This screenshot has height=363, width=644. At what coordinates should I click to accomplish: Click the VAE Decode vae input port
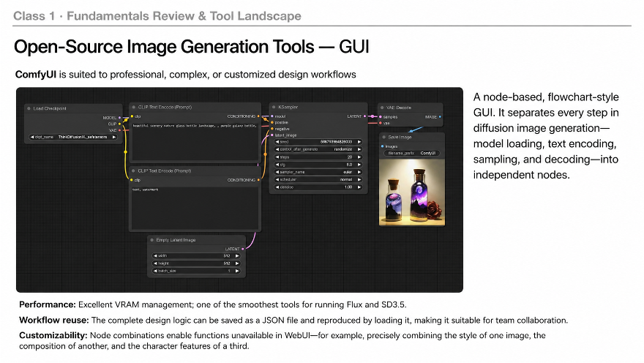(x=381, y=123)
